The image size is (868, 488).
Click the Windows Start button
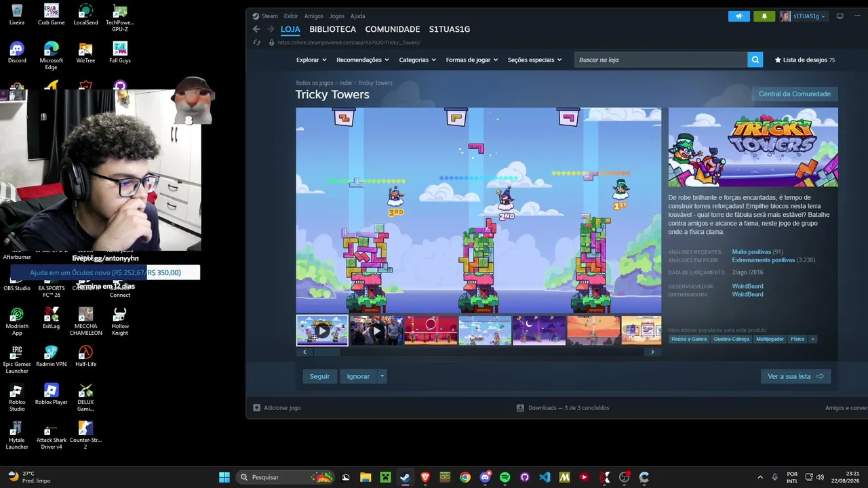click(224, 477)
